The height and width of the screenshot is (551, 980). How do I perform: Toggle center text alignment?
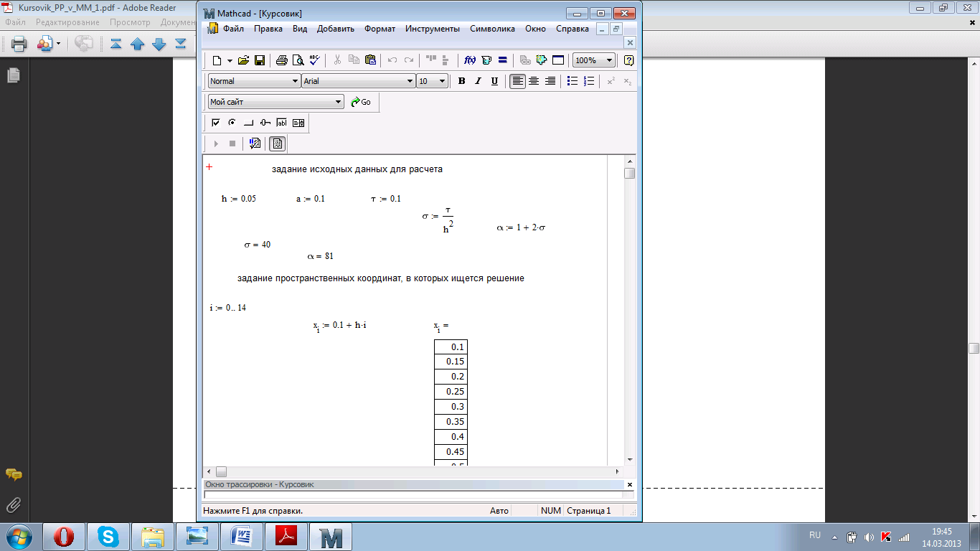click(x=534, y=81)
